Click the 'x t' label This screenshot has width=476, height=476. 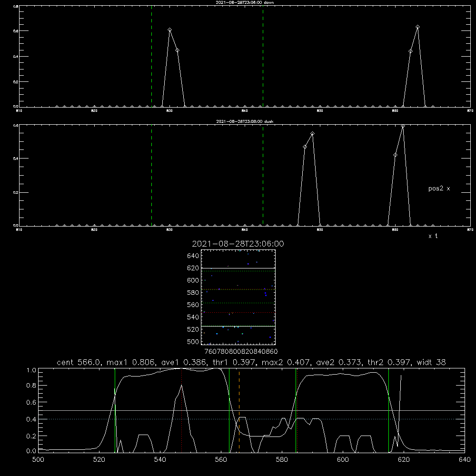(x=433, y=236)
